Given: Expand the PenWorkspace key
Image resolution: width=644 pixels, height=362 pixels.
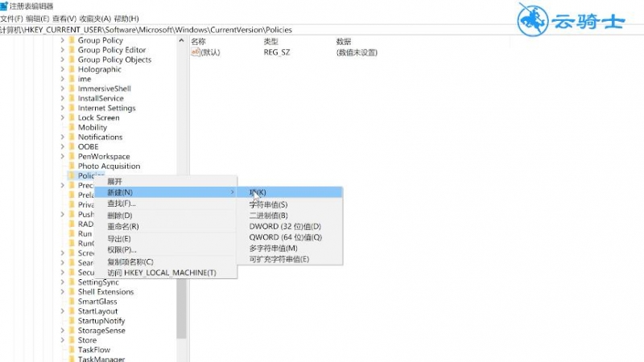Looking at the screenshot, I should pos(63,156).
